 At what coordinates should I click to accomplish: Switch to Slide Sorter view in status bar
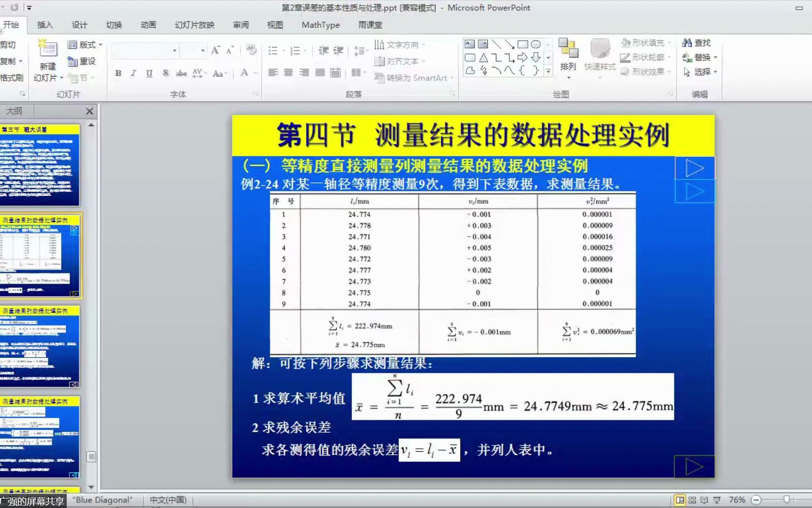692,500
